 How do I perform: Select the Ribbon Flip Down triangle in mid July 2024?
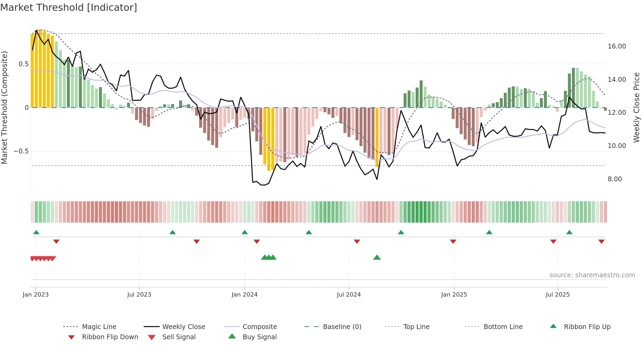(357, 242)
